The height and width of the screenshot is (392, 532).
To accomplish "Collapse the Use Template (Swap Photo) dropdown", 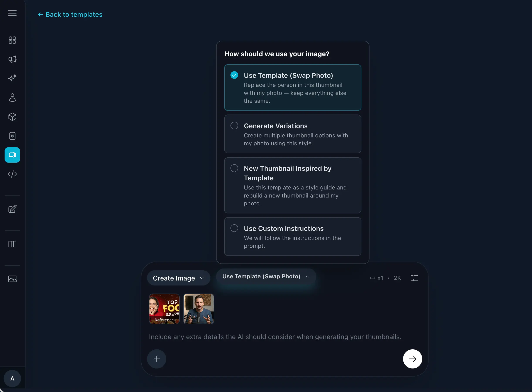I will [x=266, y=276].
